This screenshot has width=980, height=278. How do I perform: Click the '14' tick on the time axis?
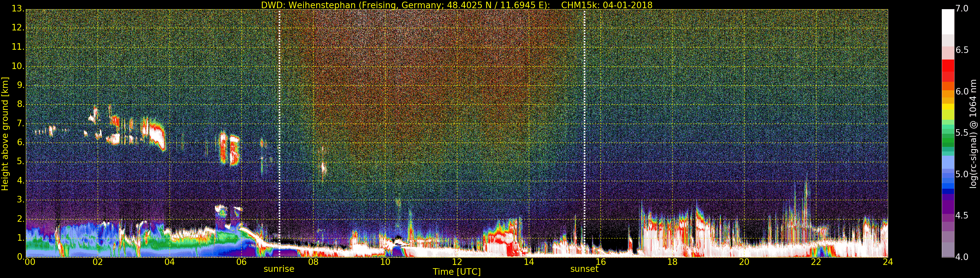coord(529,262)
